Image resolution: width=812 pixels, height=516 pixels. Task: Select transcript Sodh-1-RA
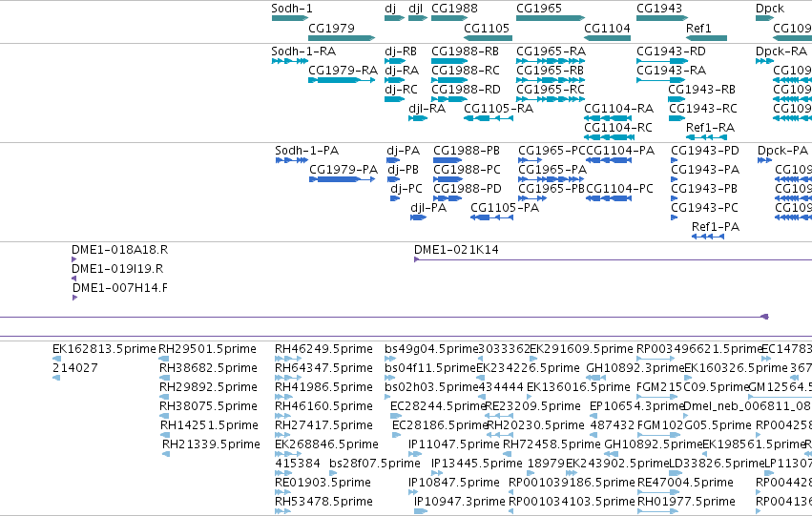pyautogui.click(x=290, y=61)
